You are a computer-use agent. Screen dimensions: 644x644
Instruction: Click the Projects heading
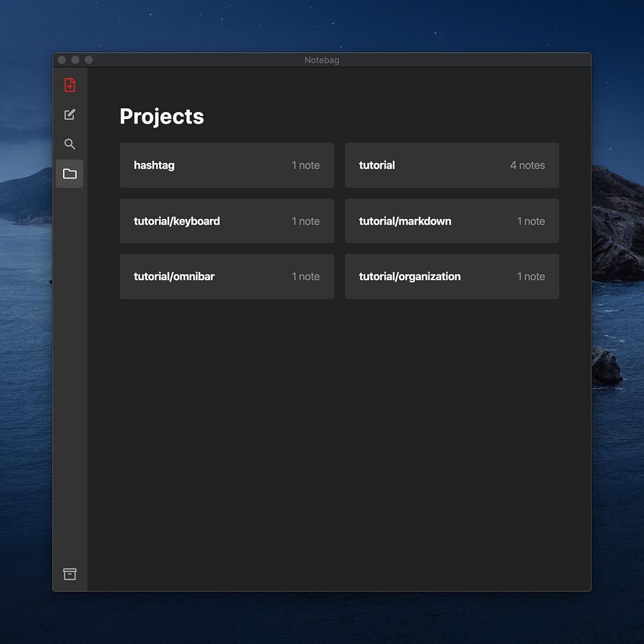tap(162, 117)
